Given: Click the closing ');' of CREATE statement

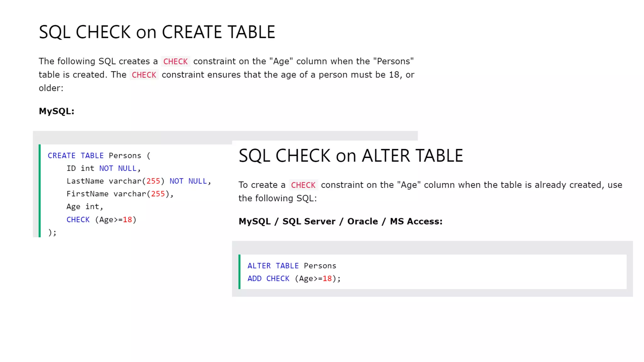Looking at the screenshot, I should tap(52, 233).
